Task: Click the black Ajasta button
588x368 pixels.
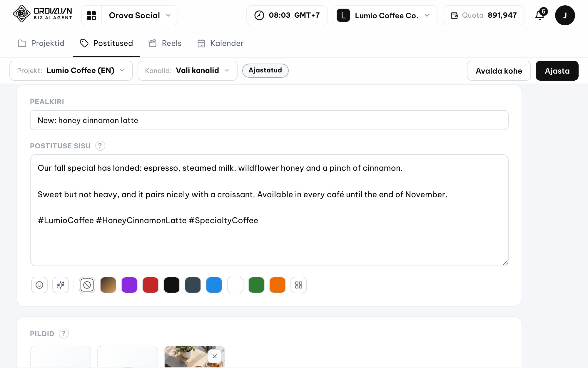Action: pyautogui.click(x=557, y=71)
